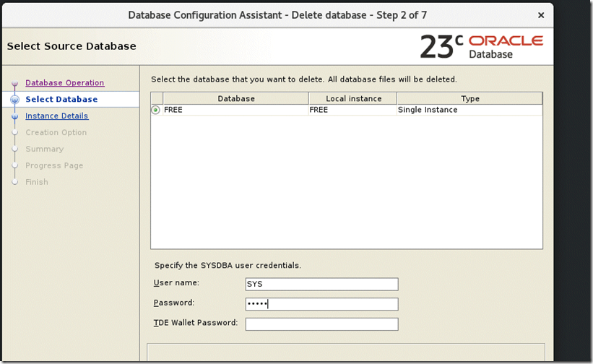Click into the Password field
Viewport: 593px width, 364px height.
pyautogui.click(x=321, y=304)
